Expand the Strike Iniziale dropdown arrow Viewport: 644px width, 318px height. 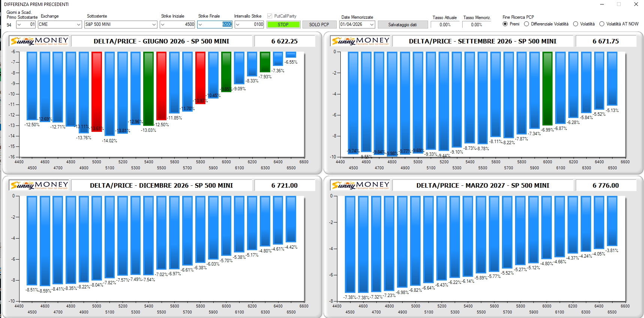[163, 24]
